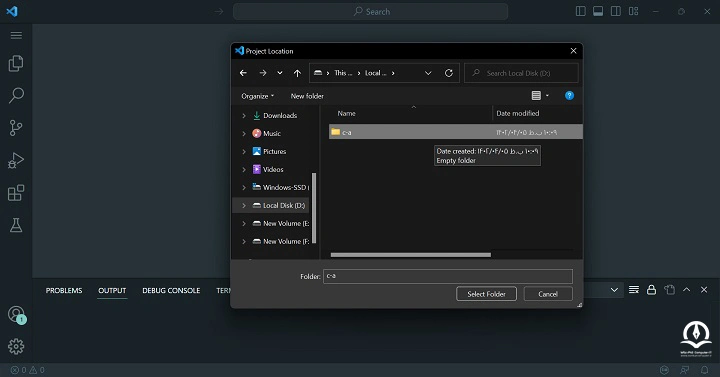Image resolution: width=720 pixels, height=377 pixels.
Task: Click the navigation pane vertical scrollbar
Action: 314,208
